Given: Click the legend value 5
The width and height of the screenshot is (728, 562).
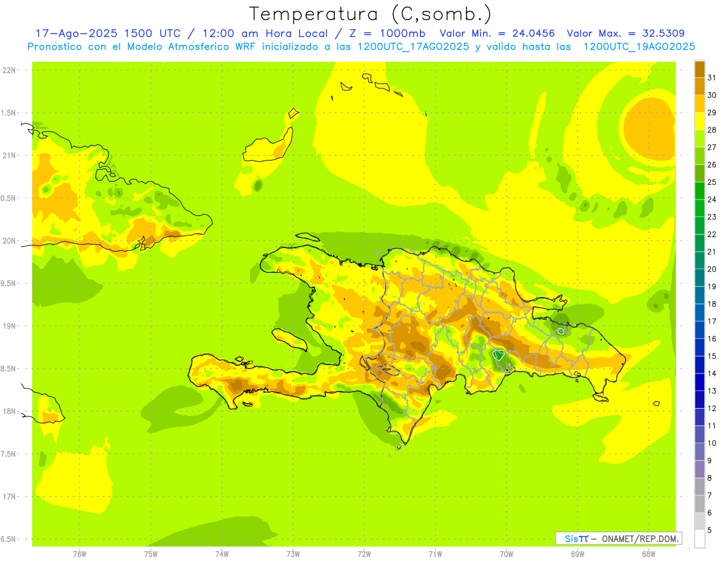Looking at the screenshot, I should (x=710, y=530).
